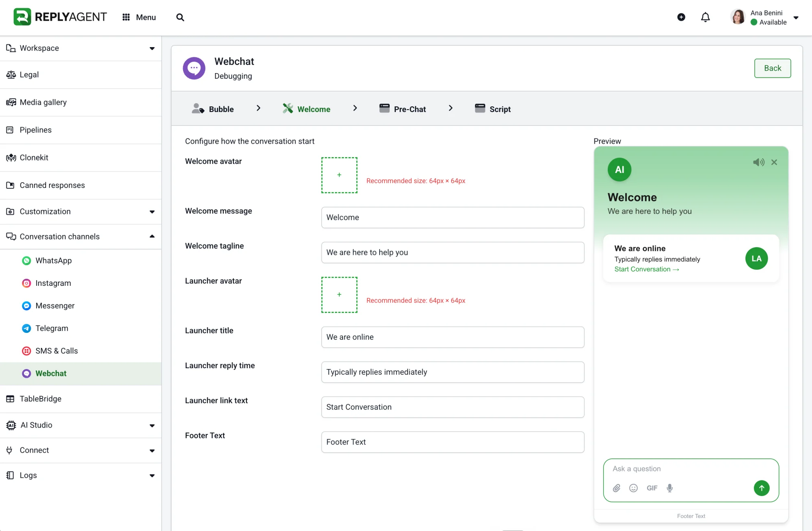The image size is (812, 531).
Task: Open the GIF picker
Action: [x=652, y=488]
